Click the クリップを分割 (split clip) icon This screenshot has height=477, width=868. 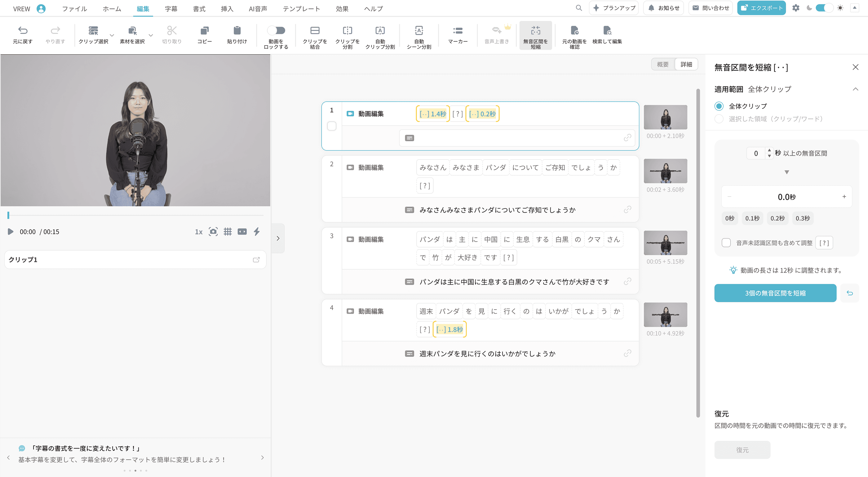coord(347,31)
